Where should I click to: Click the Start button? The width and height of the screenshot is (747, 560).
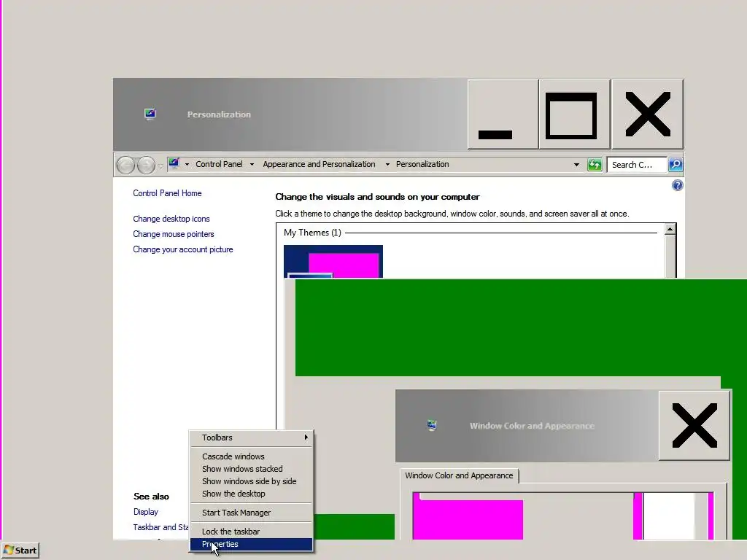coord(20,551)
